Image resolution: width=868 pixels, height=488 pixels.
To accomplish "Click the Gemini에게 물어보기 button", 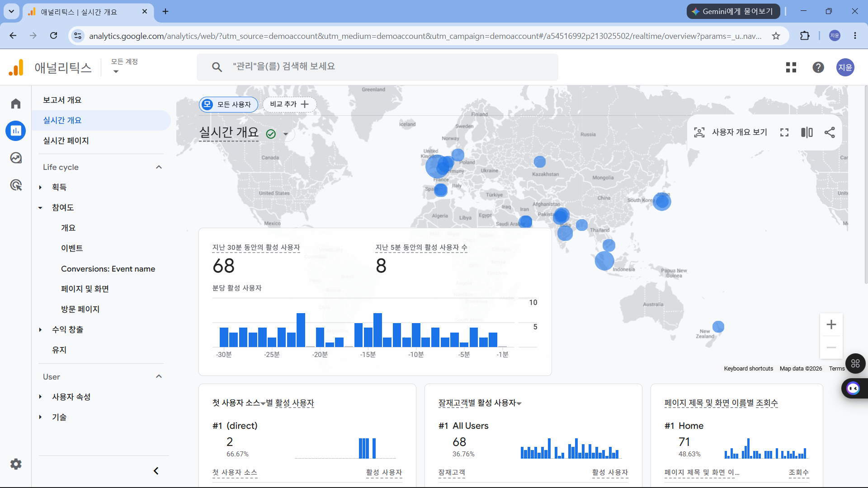I will [733, 11].
